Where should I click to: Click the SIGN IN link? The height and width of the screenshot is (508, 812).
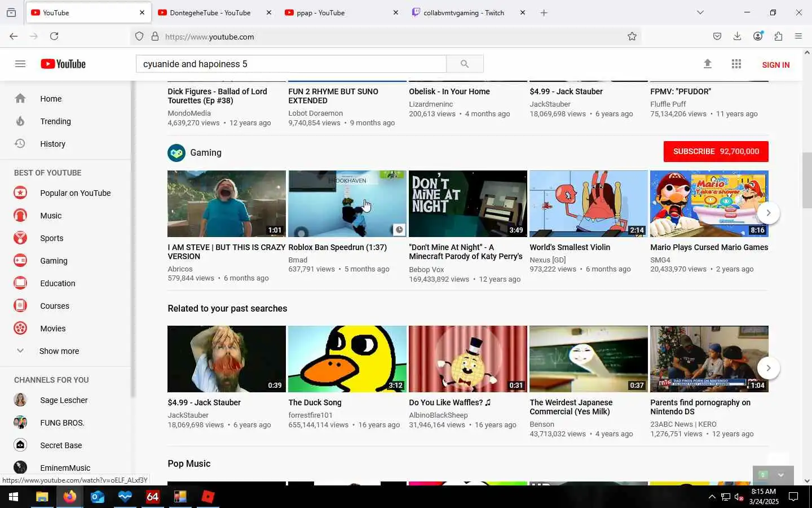(x=775, y=65)
